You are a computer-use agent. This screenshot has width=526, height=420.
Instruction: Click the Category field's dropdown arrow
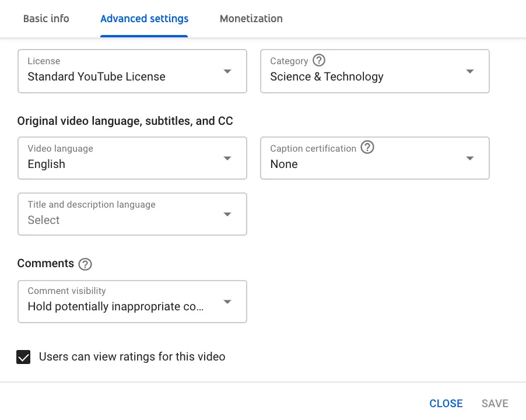[470, 71]
